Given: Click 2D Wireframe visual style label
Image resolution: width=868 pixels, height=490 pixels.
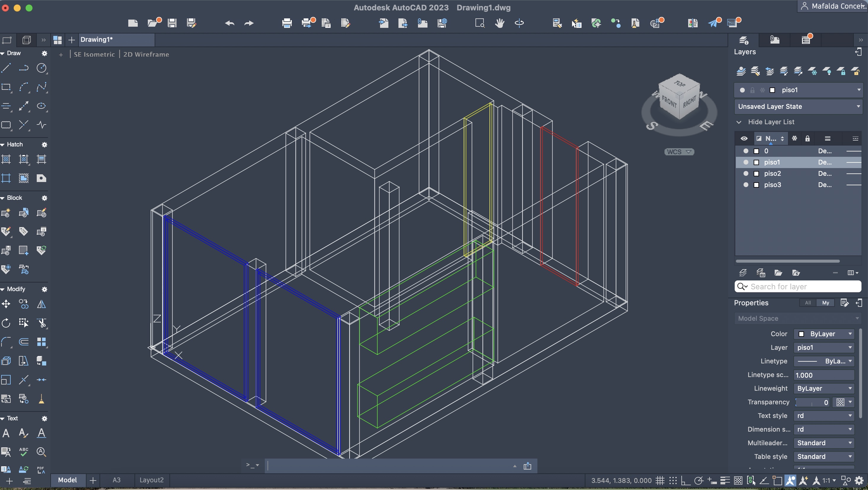Looking at the screenshot, I should click(x=146, y=54).
